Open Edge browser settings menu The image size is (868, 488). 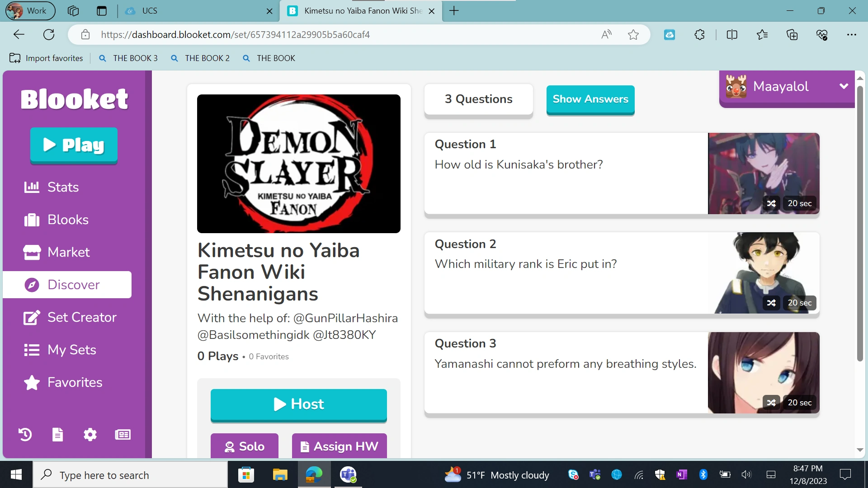(x=852, y=34)
